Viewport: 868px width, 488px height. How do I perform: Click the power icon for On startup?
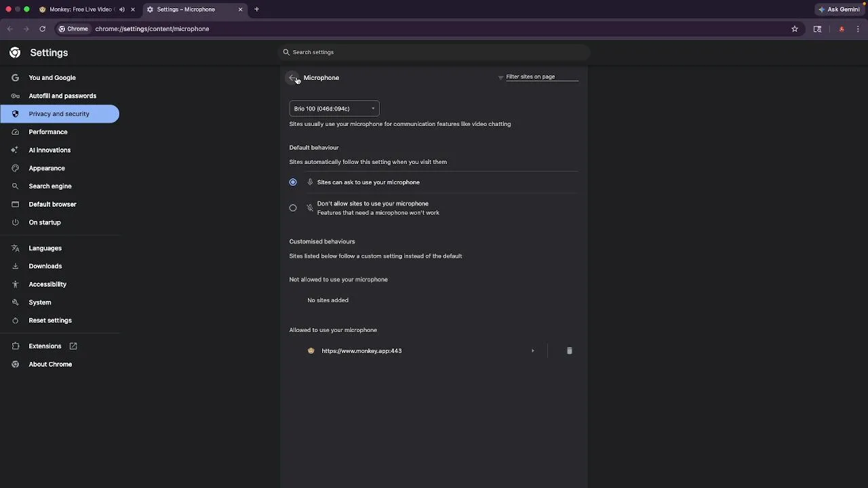tap(15, 222)
